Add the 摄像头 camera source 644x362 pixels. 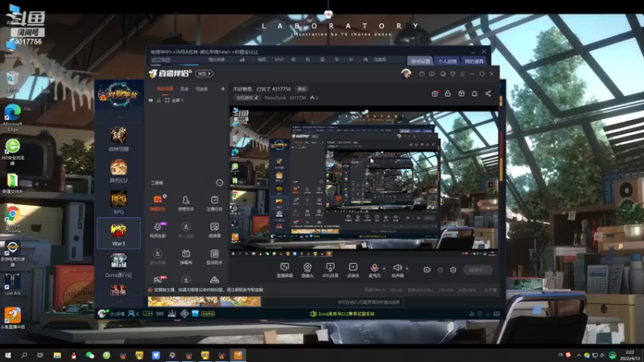(308, 270)
